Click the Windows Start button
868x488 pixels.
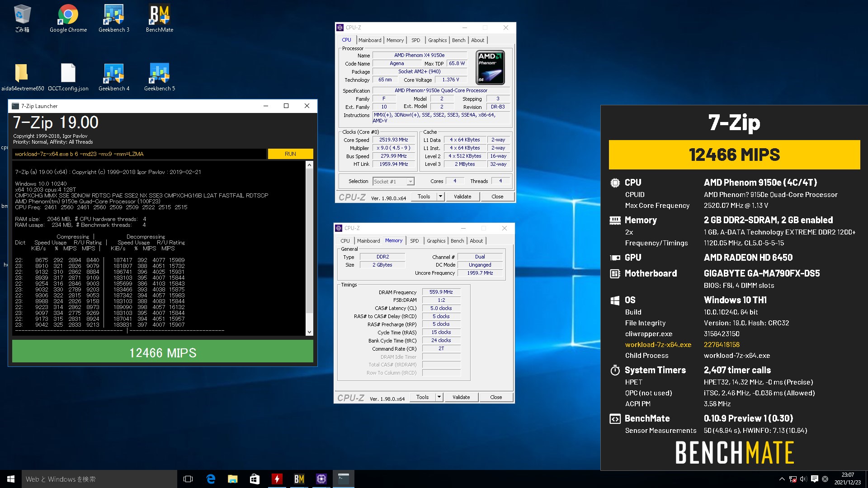click(x=11, y=479)
